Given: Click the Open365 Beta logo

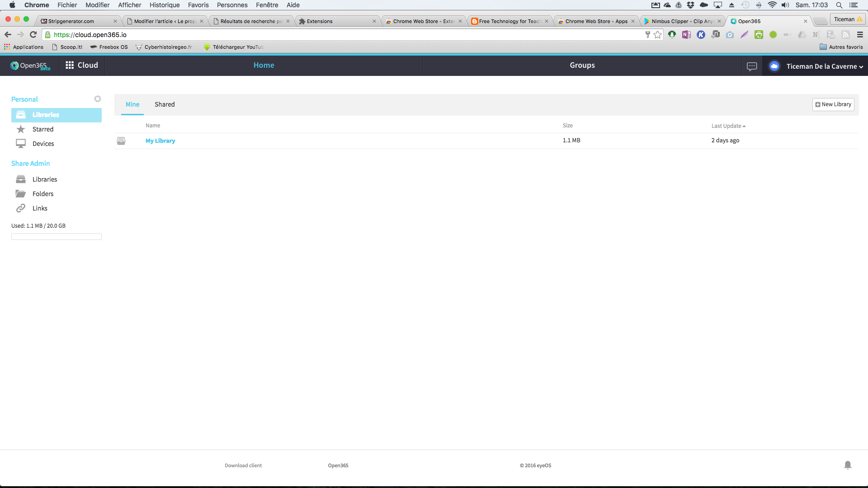Looking at the screenshot, I should point(30,66).
